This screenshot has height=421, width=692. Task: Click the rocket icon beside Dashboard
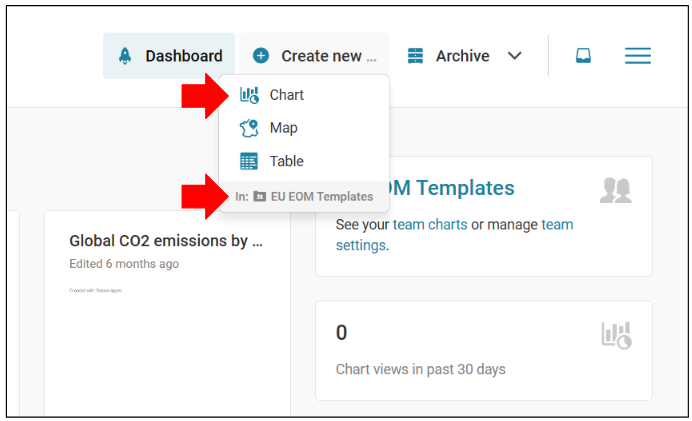125,56
